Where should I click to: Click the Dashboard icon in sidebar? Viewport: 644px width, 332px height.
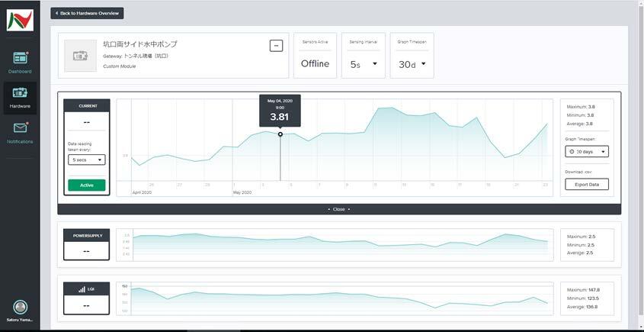(x=20, y=58)
